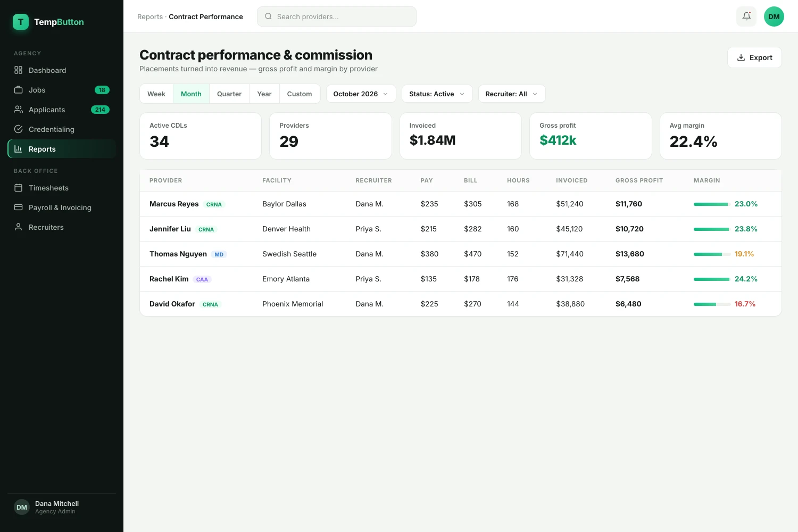This screenshot has width=798, height=532.
Task: Expand the Recruiter: All filter
Action: tap(511, 94)
